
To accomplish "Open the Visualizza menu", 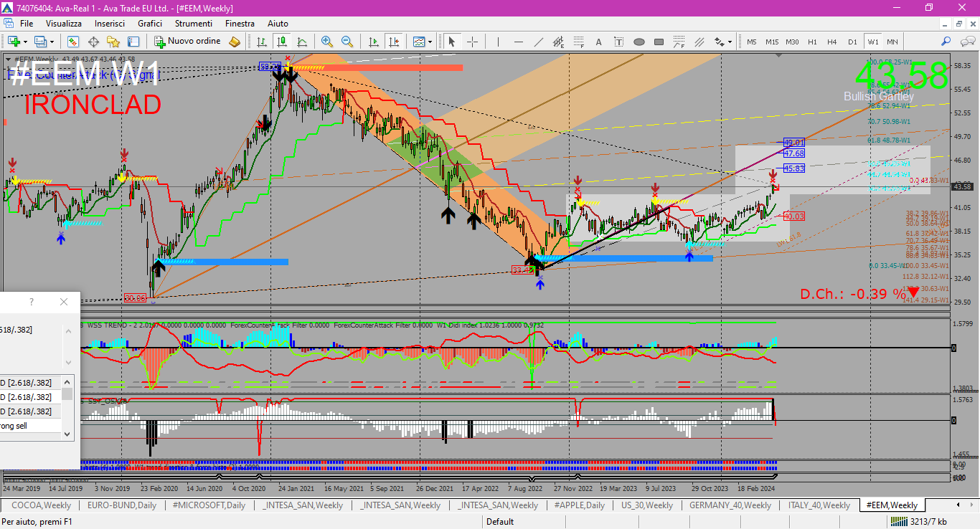I will pos(64,24).
